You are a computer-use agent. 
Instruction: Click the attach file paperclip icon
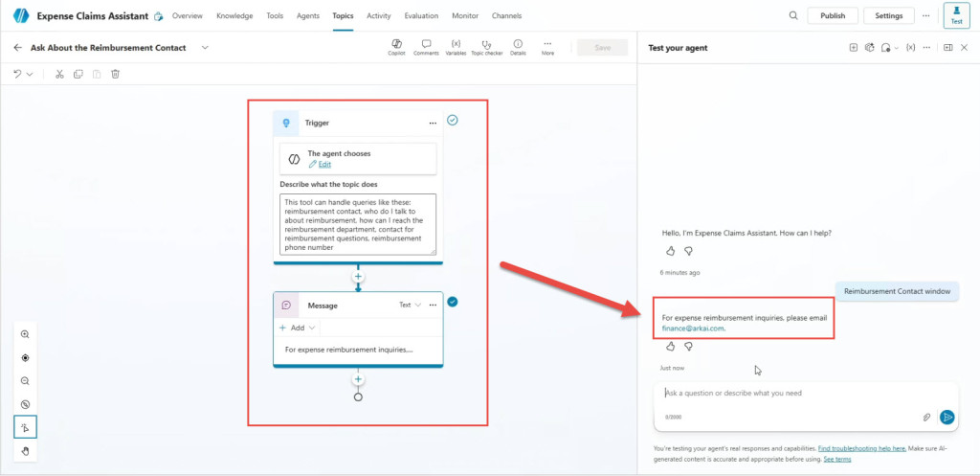(926, 418)
